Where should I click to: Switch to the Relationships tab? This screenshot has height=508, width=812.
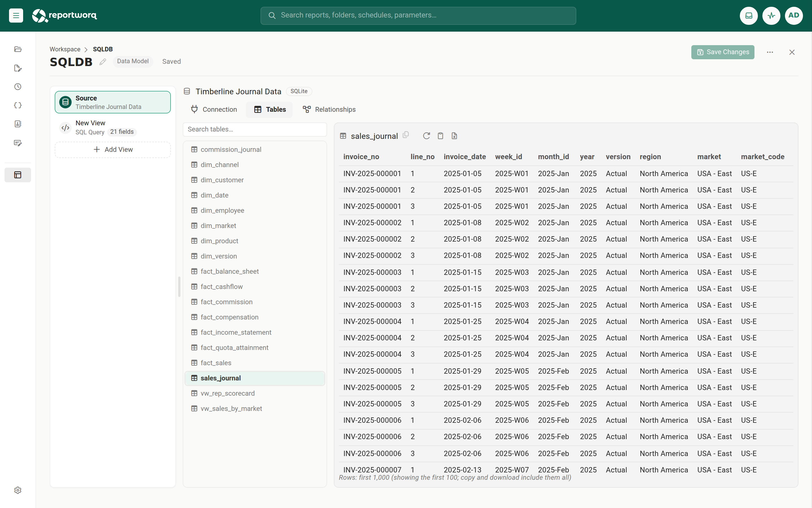pos(329,110)
